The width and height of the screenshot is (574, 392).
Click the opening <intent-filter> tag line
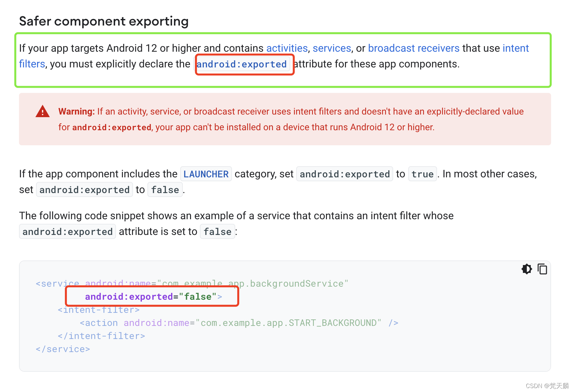point(99,310)
